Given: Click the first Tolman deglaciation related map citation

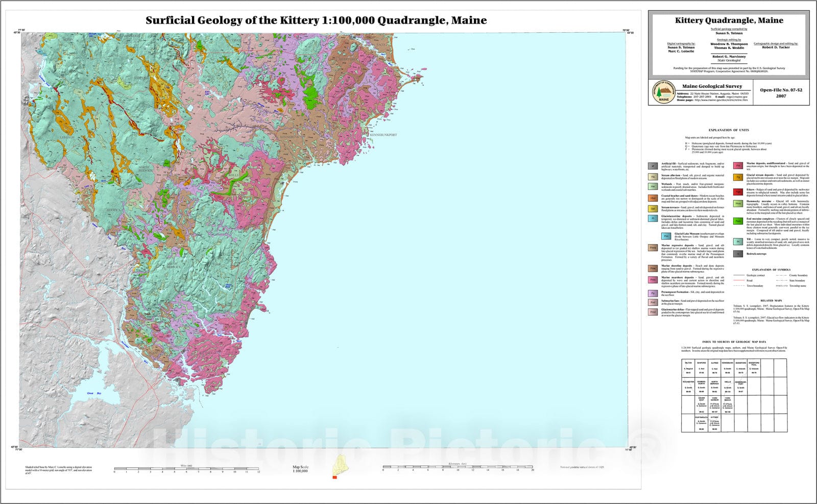Looking at the screenshot, I should coord(771,308).
